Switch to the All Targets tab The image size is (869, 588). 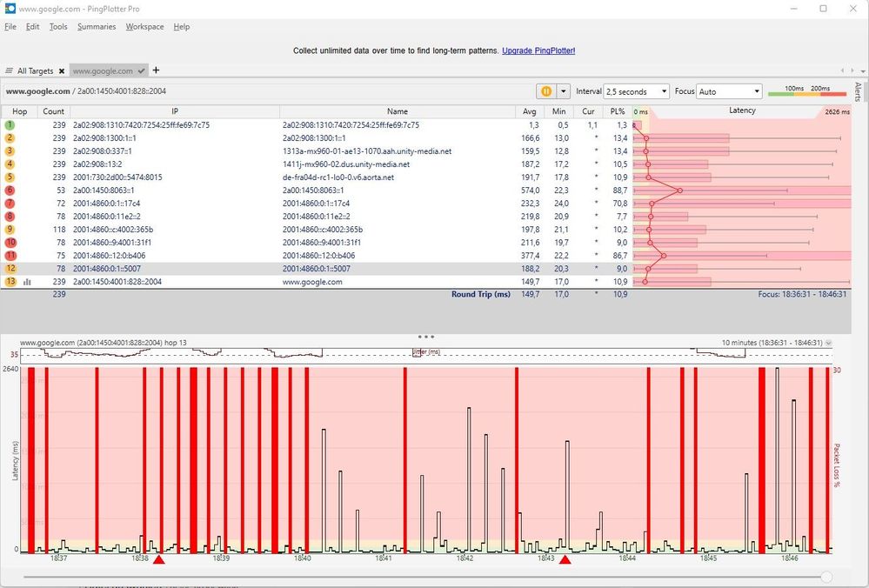[x=35, y=71]
